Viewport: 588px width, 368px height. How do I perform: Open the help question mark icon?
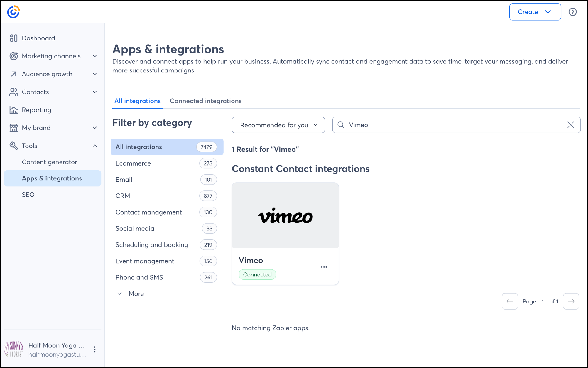[572, 12]
